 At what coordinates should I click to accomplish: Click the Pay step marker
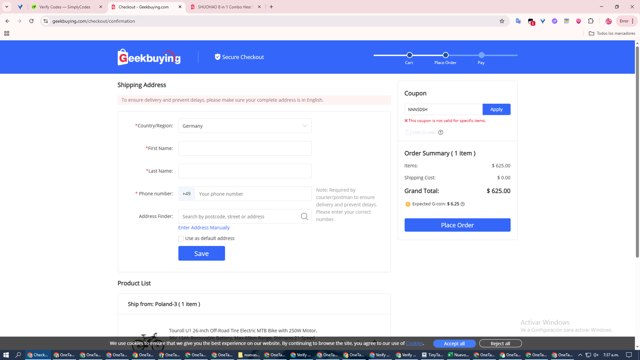pyautogui.click(x=482, y=55)
